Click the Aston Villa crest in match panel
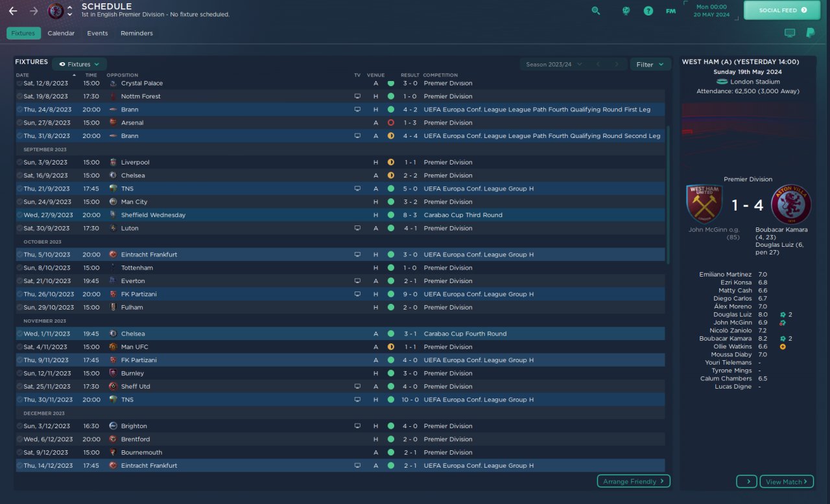 (791, 204)
